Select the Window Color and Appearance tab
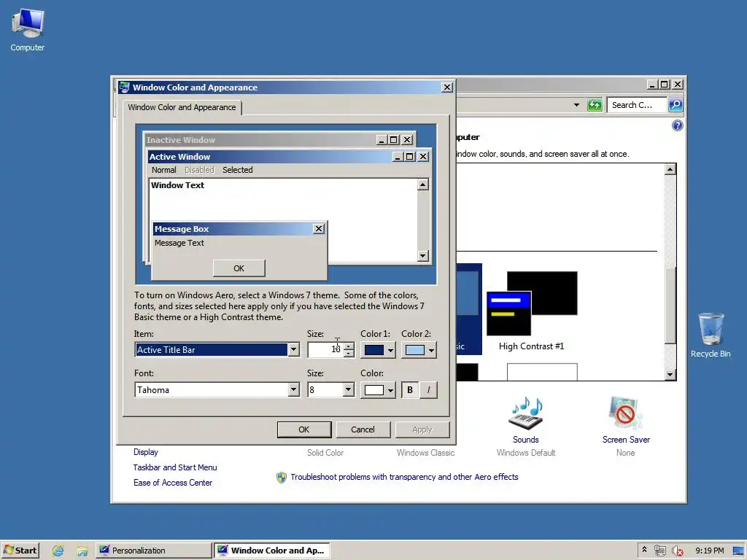This screenshot has width=747, height=560. pyautogui.click(x=182, y=108)
